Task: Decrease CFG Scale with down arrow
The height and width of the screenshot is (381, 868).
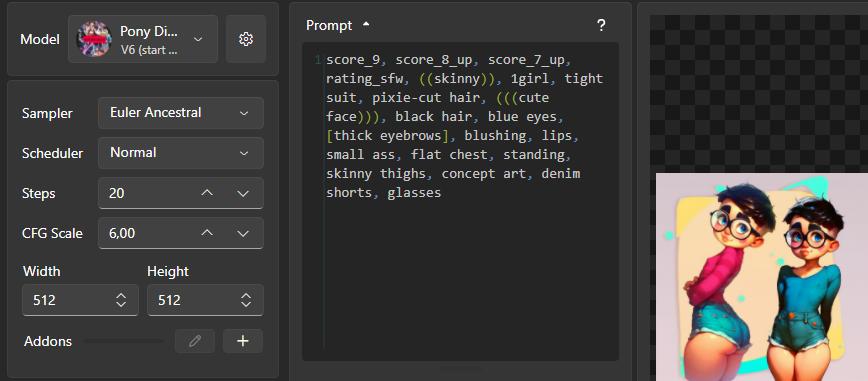Action: coord(243,233)
